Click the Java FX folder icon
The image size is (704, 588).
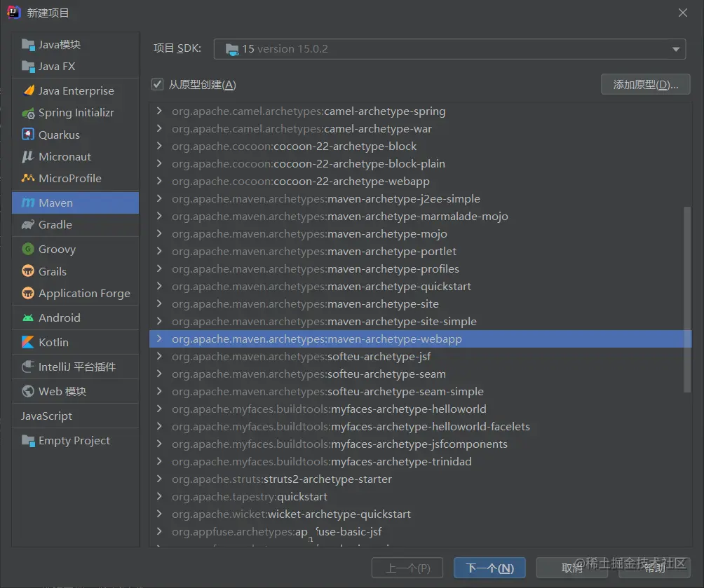(x=28, y=67)
